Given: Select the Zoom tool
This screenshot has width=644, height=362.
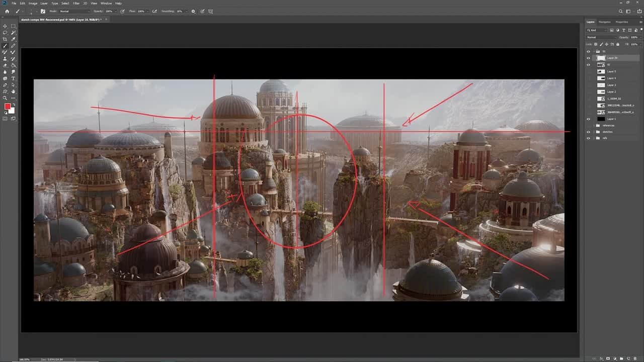Looking at the screenshot, I should point(5,98).
